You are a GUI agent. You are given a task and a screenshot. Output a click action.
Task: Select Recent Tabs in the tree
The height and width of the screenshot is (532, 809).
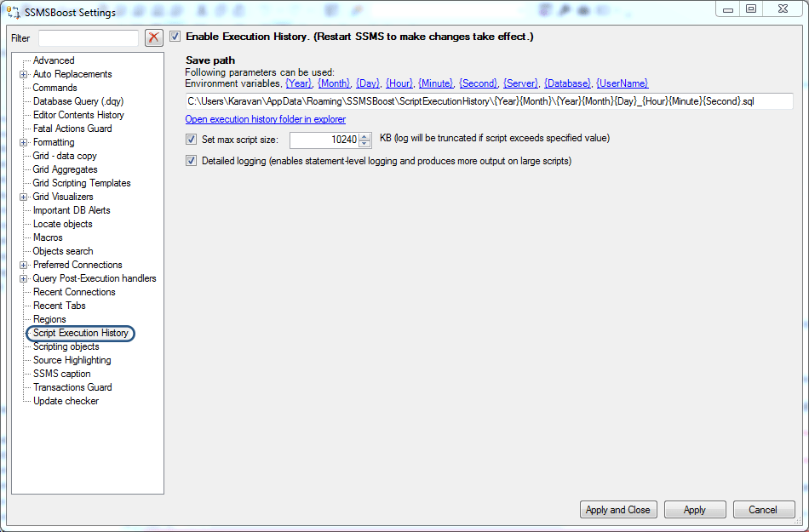(x=60, y=306)
